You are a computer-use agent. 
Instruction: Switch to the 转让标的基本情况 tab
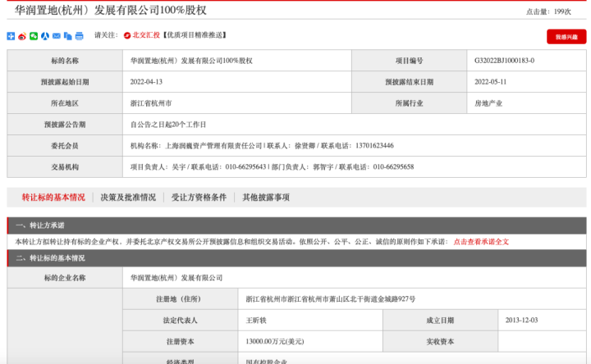pos(53,198)
